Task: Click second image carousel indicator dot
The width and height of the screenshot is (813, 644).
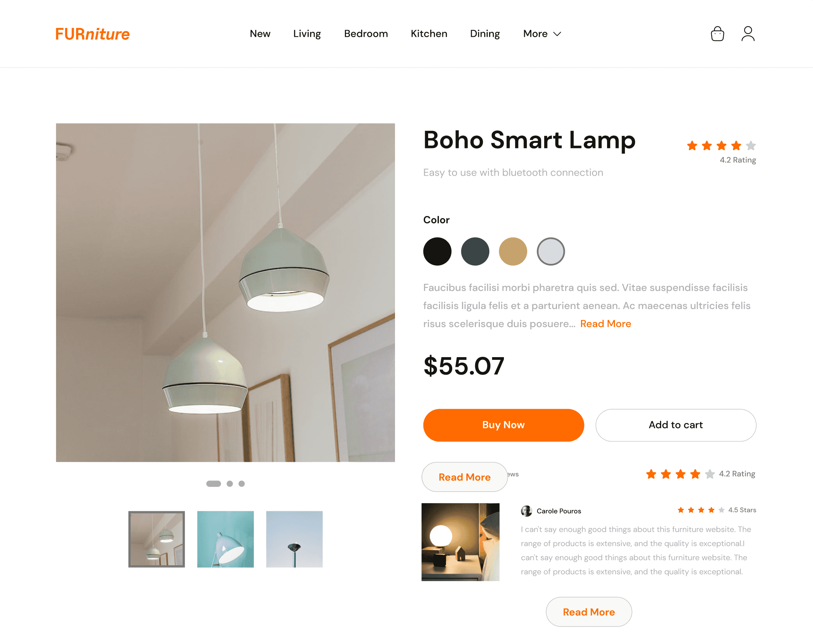Action: click(230, 484)
